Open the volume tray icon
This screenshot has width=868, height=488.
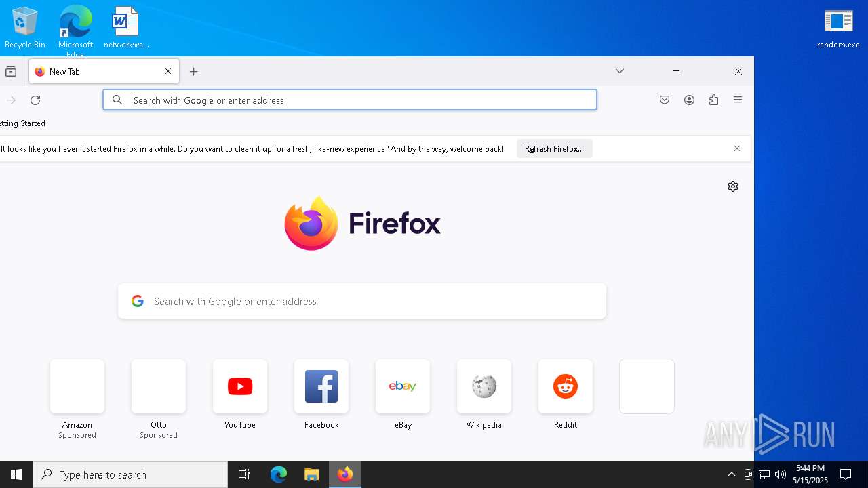point(781,474)
